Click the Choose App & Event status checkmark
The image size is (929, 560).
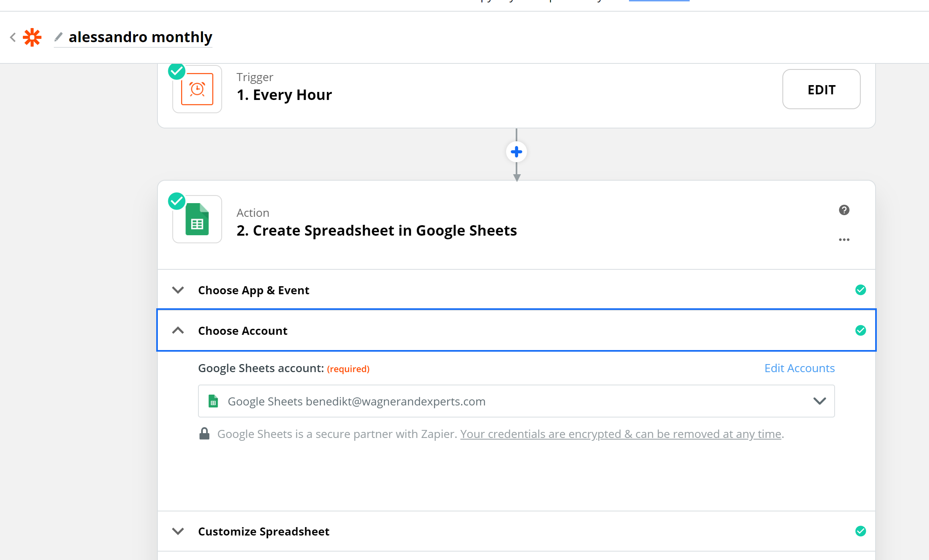coord(861,290)
